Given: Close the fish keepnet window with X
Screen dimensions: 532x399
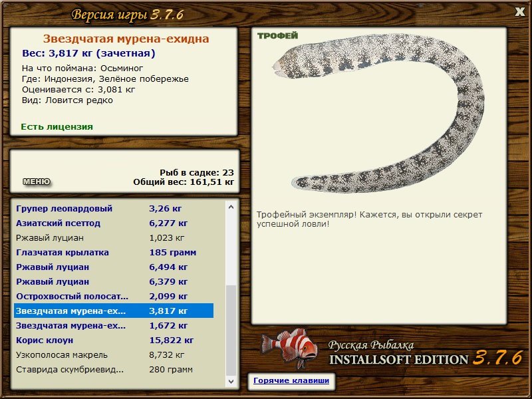Looking at the screenshot, I should tap(519, 12).
